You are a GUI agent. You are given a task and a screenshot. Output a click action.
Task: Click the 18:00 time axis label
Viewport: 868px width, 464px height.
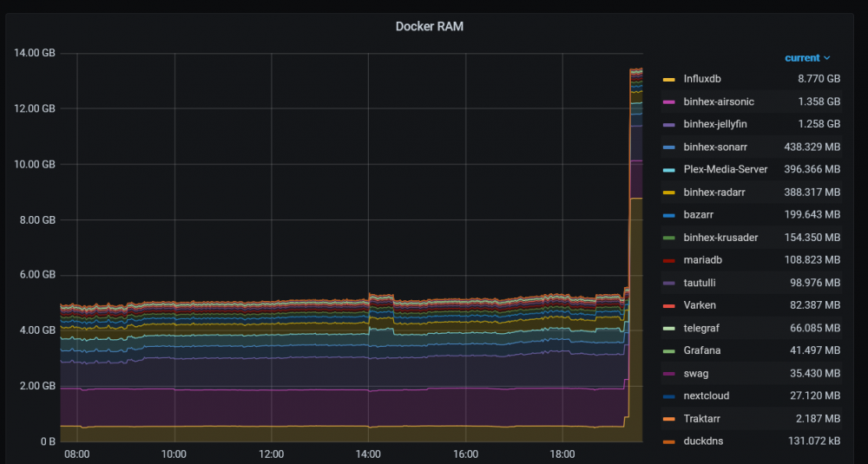click(562, 454)
